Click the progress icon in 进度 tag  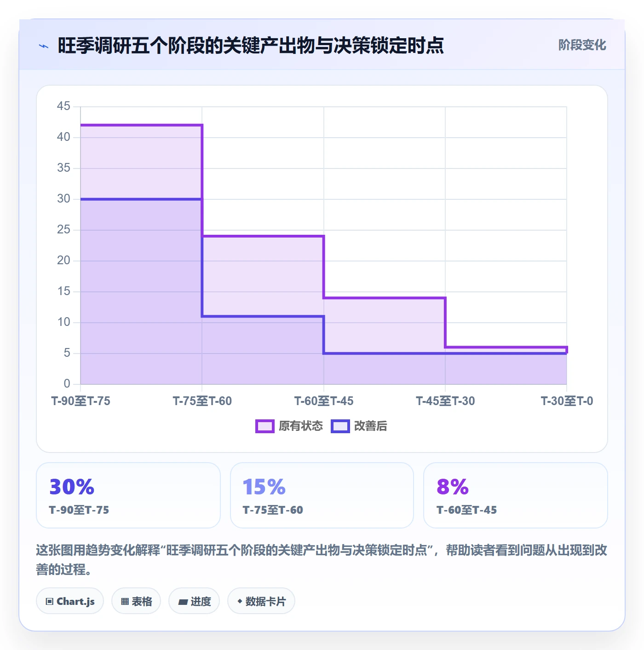point(183,602)
